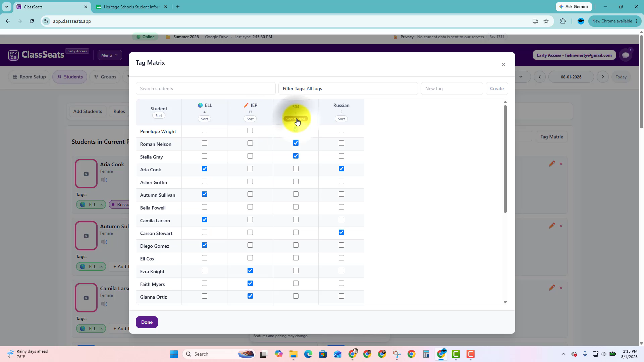Bookmark this page with the star icon
Screen dimensions: 644x362
[x=546, y=21]
